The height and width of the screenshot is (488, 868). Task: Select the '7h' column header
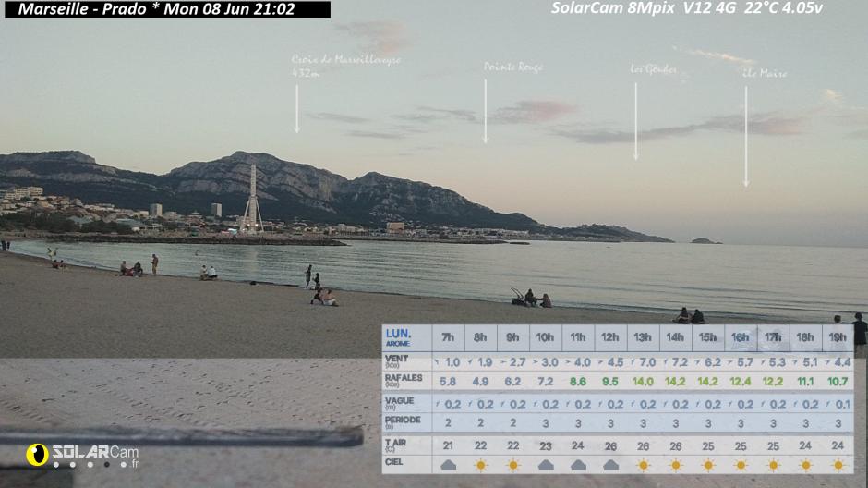(x=448, y=337)
